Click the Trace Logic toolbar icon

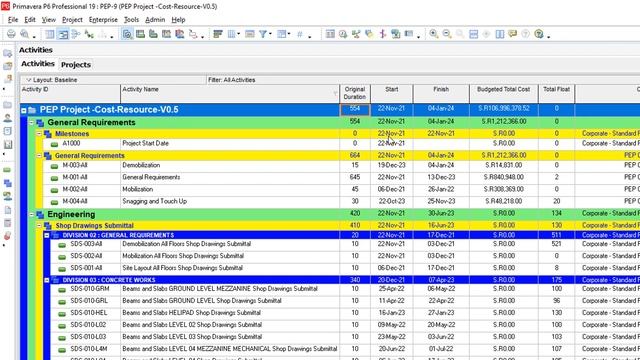(193, 34)
